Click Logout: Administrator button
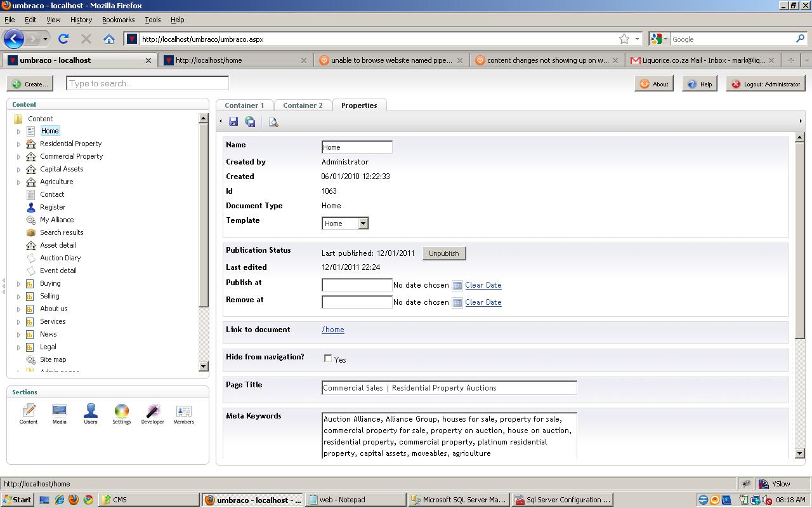The width and height of the screenshot is (812, 508). pyautogui.click(x=766, y=84)
